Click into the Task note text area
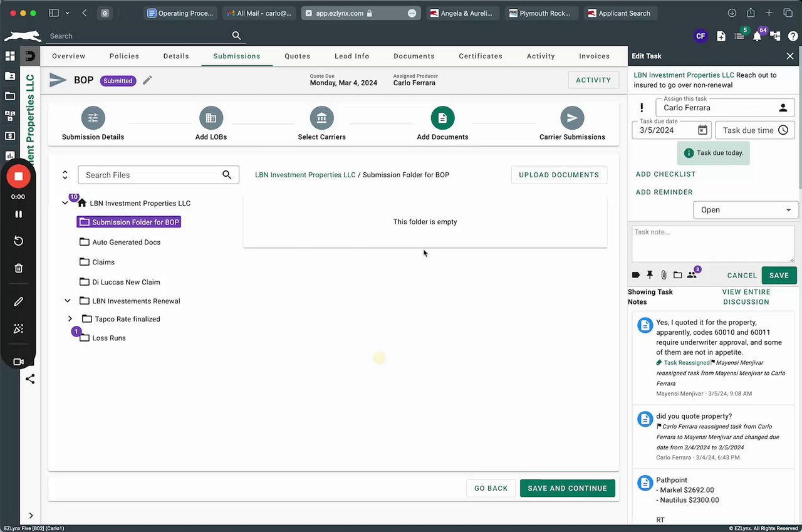This screenshot has height=532, width=802. click(713, 244)
